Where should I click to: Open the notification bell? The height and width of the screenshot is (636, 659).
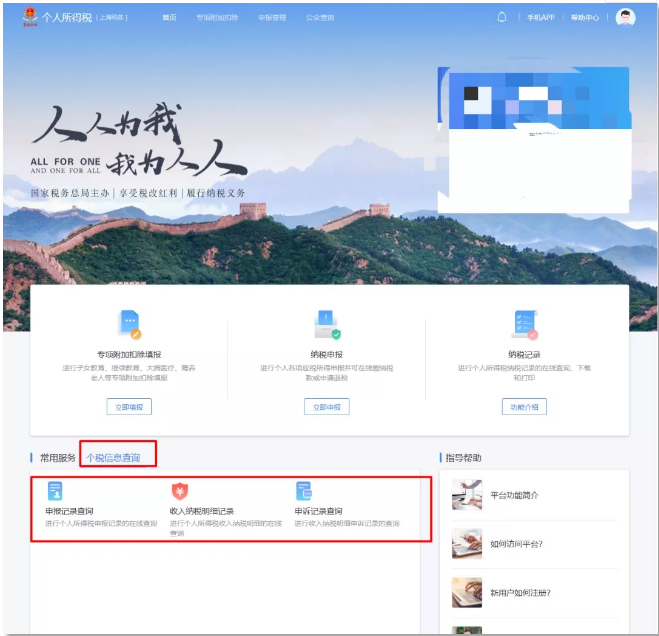pyautogui.click(x=501, y=17)
